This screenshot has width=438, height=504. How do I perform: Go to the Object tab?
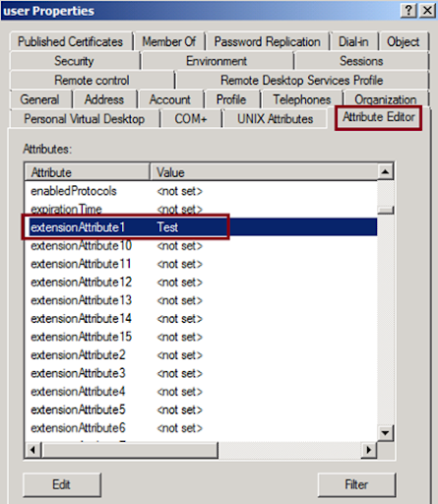(404, 41)
